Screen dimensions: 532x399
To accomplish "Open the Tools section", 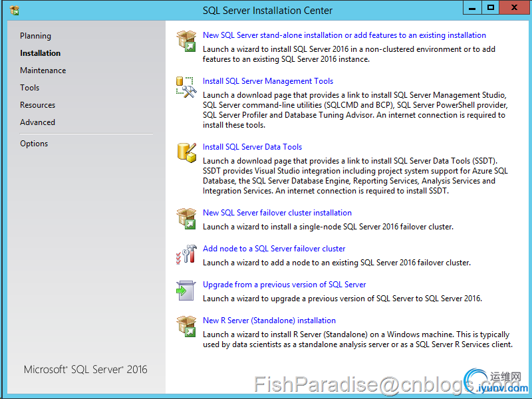I will pos(29,88).
